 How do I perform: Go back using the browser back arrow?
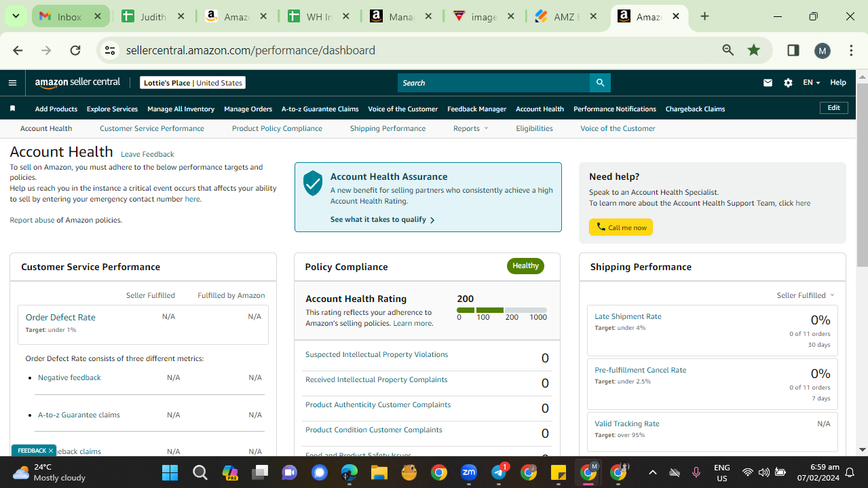coord(18,50)
